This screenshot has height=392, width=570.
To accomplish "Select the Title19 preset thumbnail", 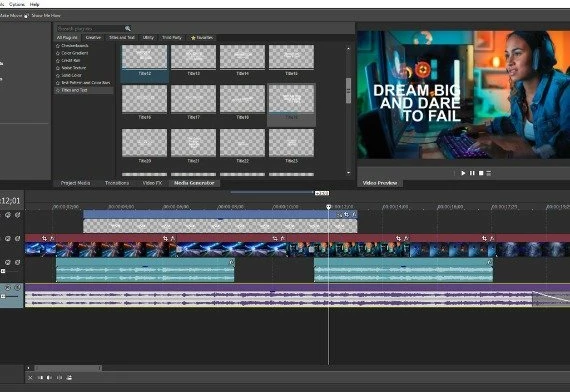I will point(291,99).
